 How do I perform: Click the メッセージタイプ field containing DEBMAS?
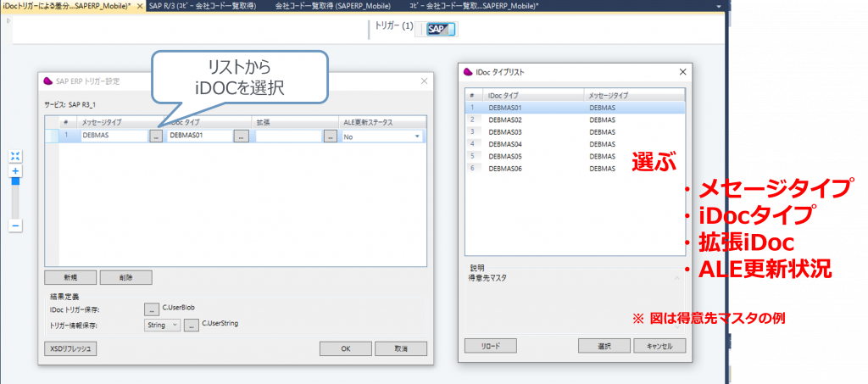(114, 136)
